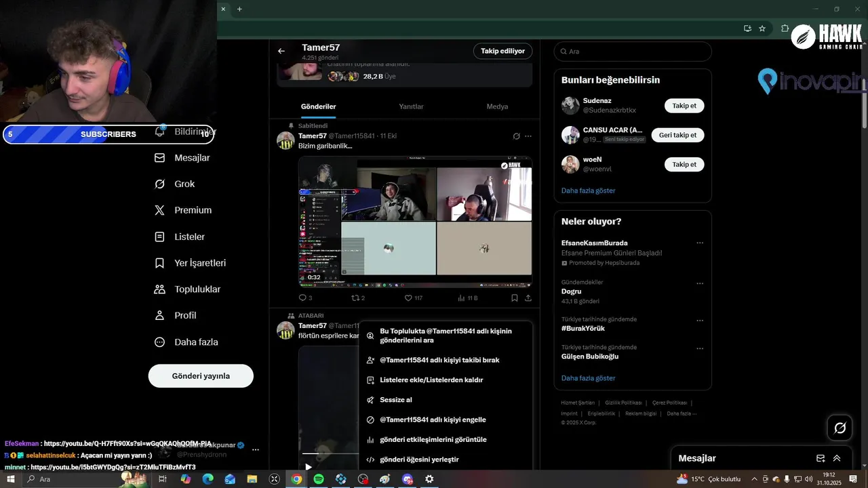
Task: Open a new browser tab with plus
Action: tap(239, 9)
